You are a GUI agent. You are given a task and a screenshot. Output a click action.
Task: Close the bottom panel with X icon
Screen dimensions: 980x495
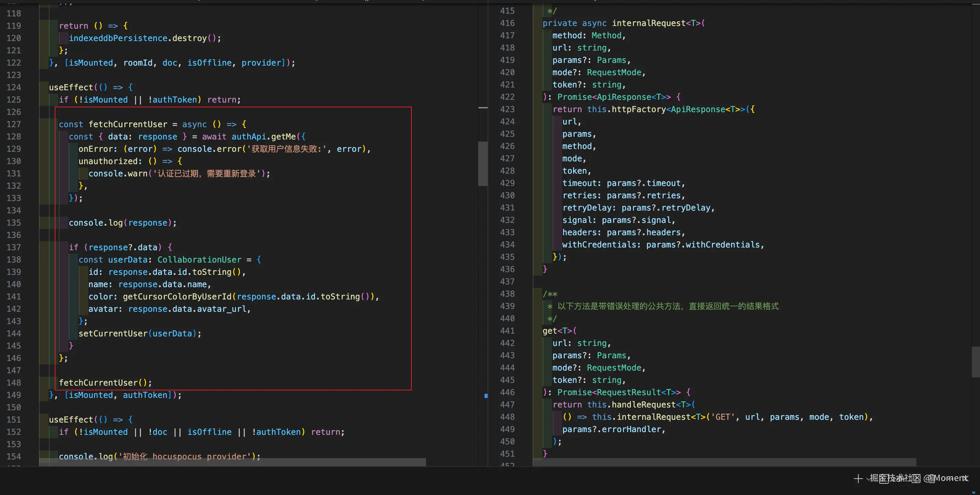click(x=967, y=479)
